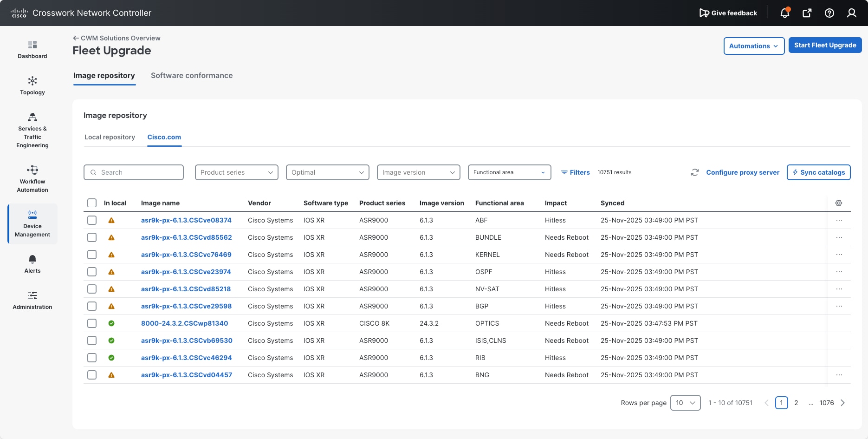Viewport: 868px width, 439px height.
Task: Open image asr9k-px-6.1.3.CSCvd85562 details link
Action: (x=187, y=237)
